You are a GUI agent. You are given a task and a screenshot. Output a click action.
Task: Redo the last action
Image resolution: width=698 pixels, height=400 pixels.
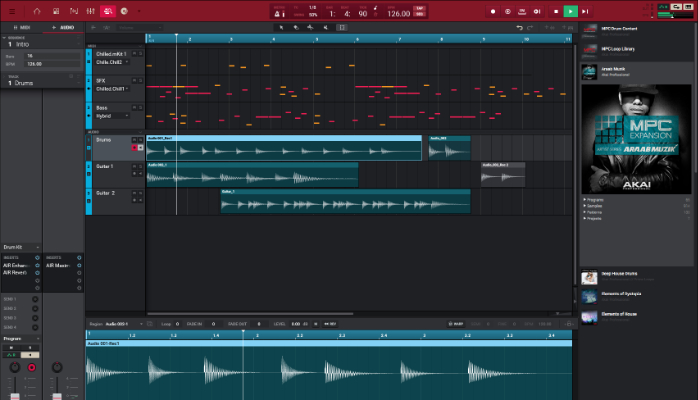pyautogui.click(x=530, y=28)
